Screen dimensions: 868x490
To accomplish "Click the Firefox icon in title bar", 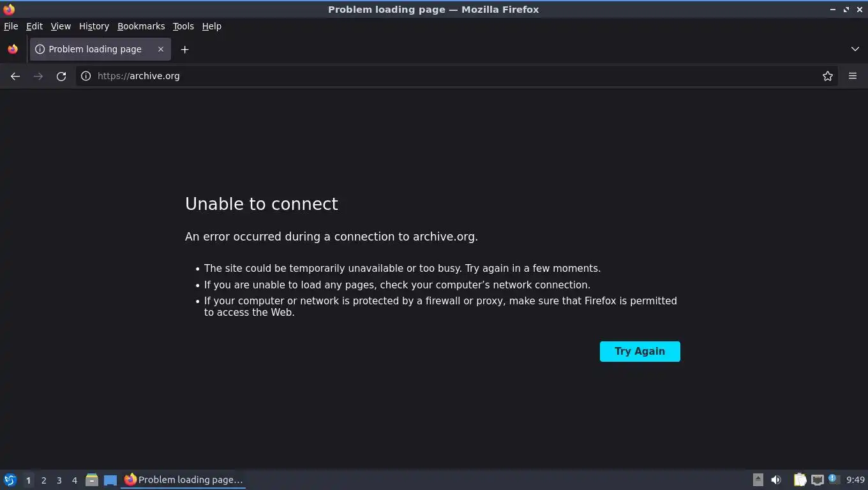I will (9, 10).
